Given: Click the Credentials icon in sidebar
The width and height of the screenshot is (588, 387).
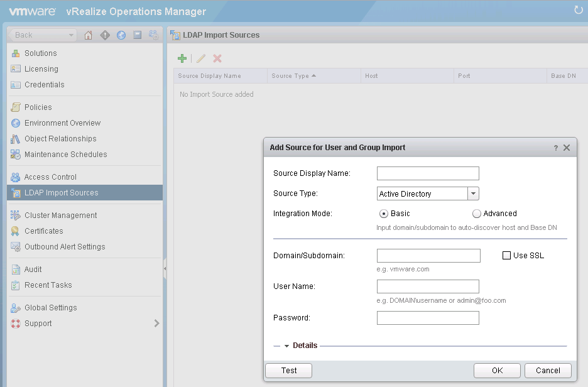Looking at the screenshot, I should click(15, 85).
